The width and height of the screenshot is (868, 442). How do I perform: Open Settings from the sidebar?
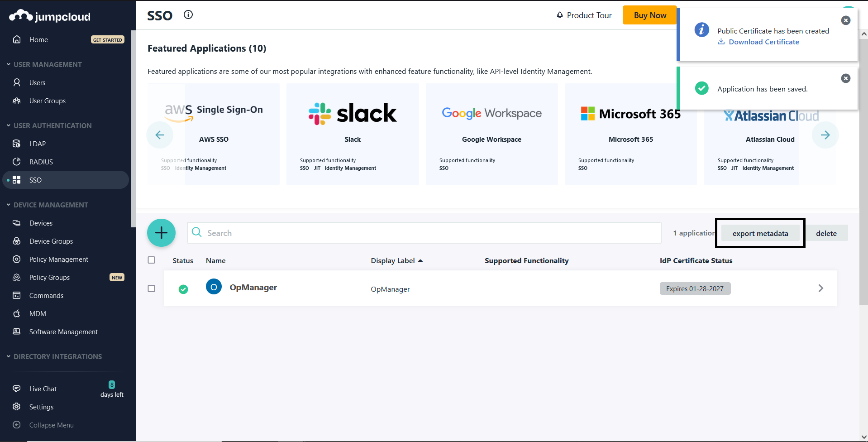(17, 407)
